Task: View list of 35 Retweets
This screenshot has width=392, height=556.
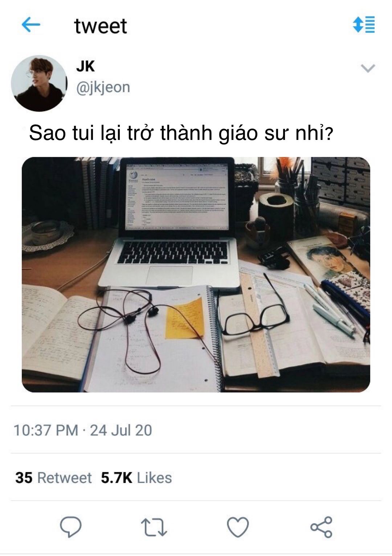Action: (53, 478)
